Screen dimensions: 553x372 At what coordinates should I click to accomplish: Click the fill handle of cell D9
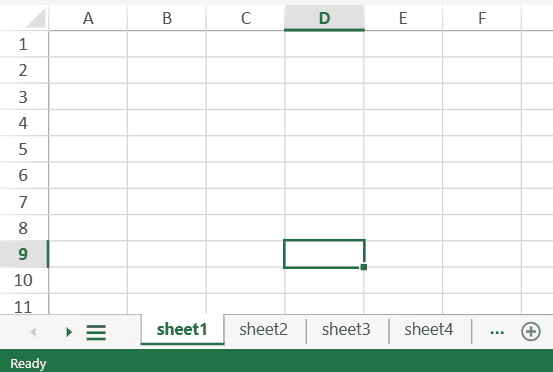364,267
